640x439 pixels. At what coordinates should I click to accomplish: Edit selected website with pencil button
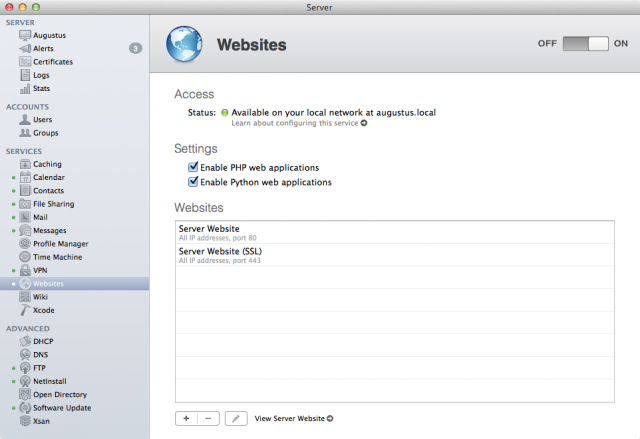pyautogui.click(x=236, y=419)
